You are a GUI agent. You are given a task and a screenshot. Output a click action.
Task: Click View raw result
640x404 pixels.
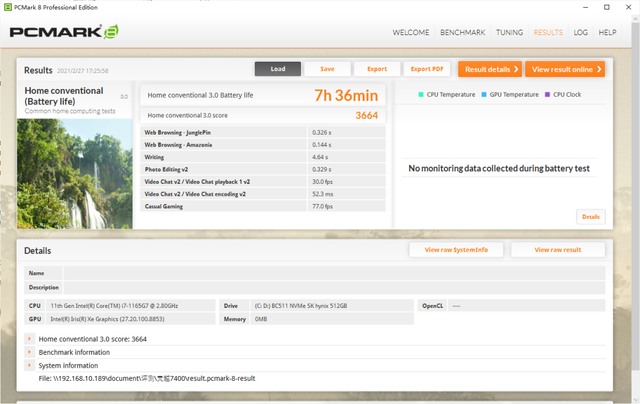pos(558,250)
